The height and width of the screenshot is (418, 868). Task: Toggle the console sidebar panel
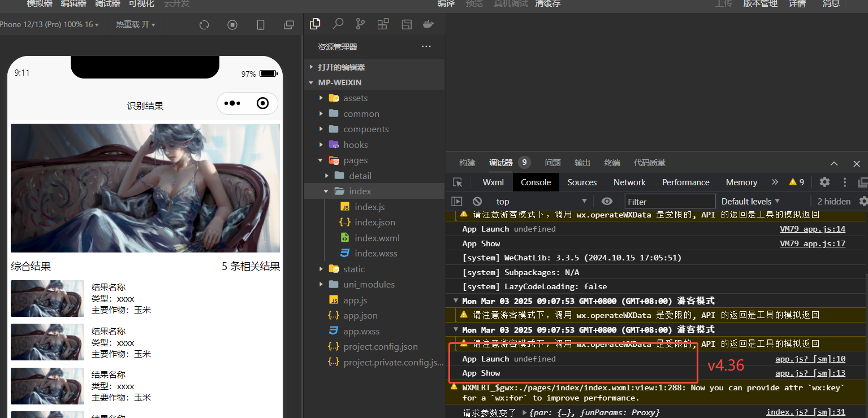tap(457, 201)
